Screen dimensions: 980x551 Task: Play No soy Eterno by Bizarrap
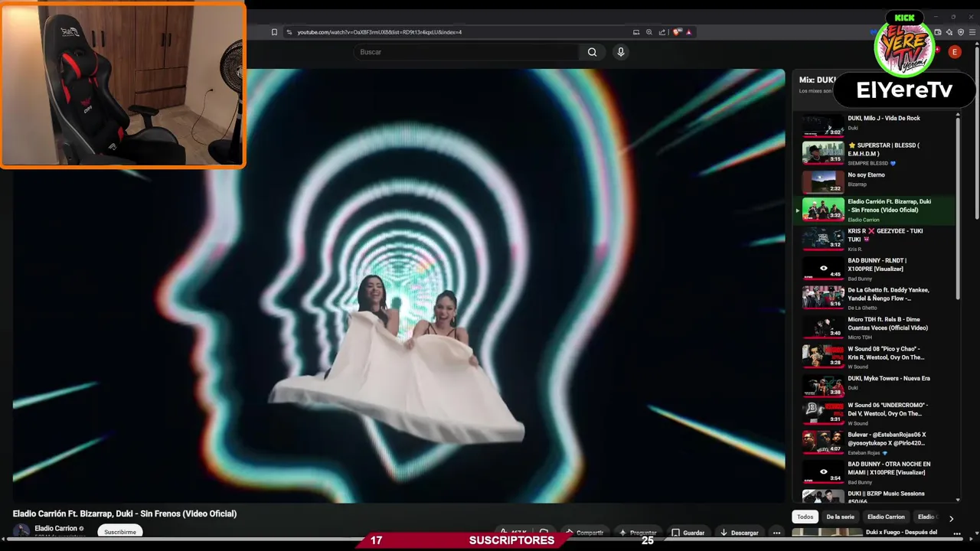click(874, 181)
